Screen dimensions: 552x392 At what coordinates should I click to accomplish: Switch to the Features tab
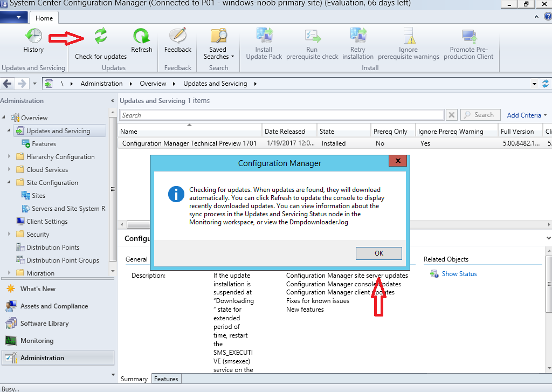166,379
